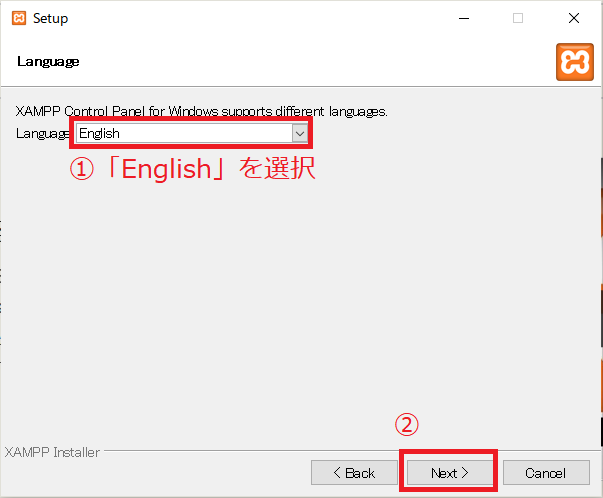Click the bold "Language" page heading

(48, 62)
